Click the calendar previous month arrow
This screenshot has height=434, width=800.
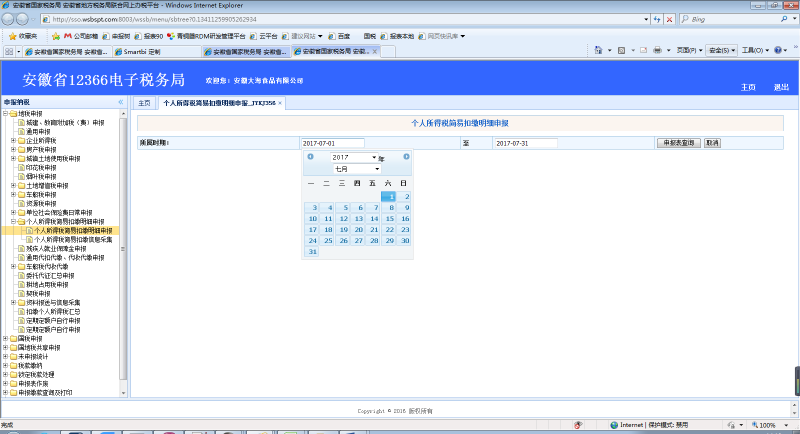pos(310,157)
